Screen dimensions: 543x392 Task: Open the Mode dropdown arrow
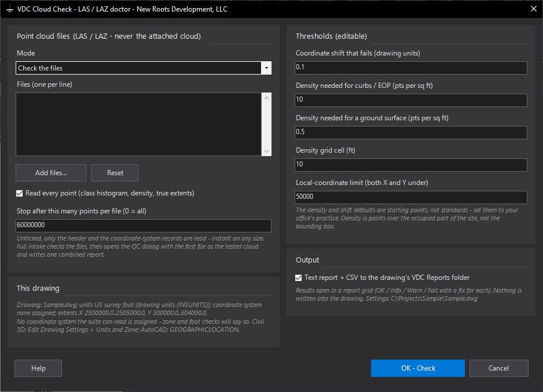(x=266, y=68)
